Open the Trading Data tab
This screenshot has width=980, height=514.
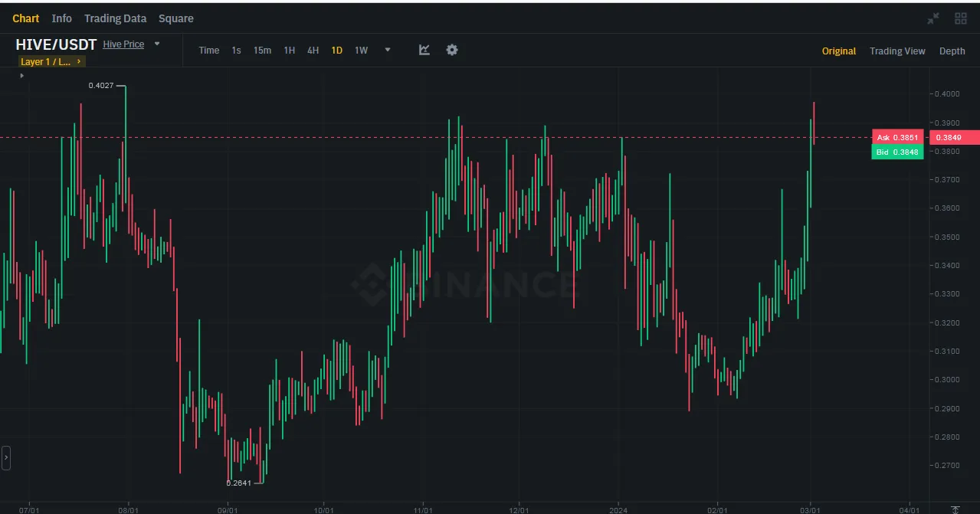[115, 18]
